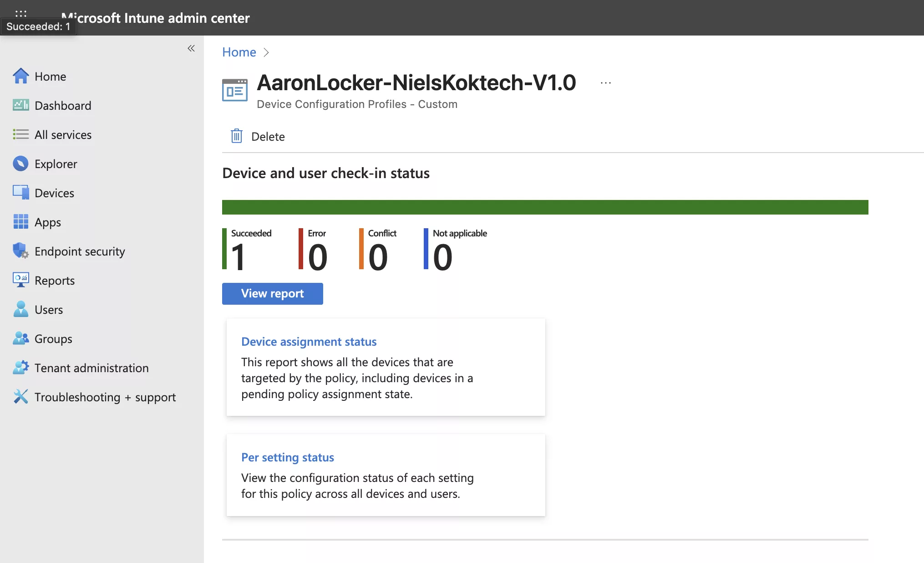924x563 pixels.
Task: Open the ellipsis menu beside profile title
Action: [605, 83]
